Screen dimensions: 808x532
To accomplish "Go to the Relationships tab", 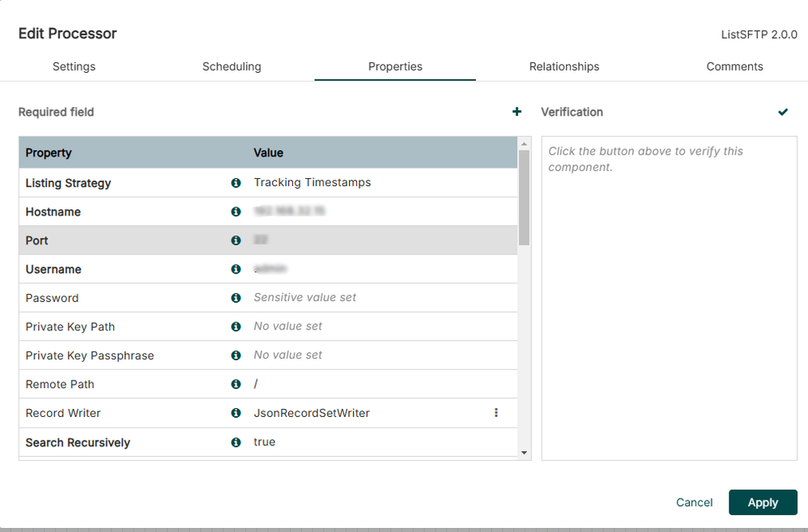I will click(564, 66).
